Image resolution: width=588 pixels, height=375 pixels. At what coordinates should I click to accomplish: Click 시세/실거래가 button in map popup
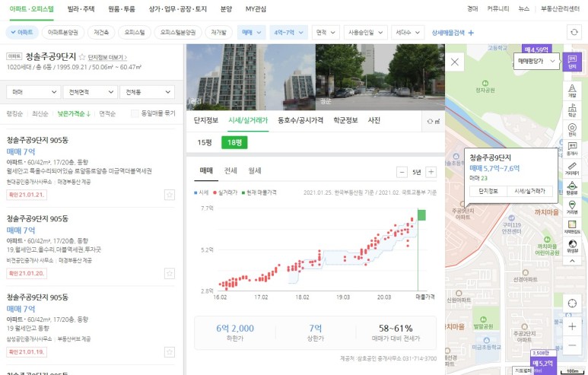tap(530, 191)
